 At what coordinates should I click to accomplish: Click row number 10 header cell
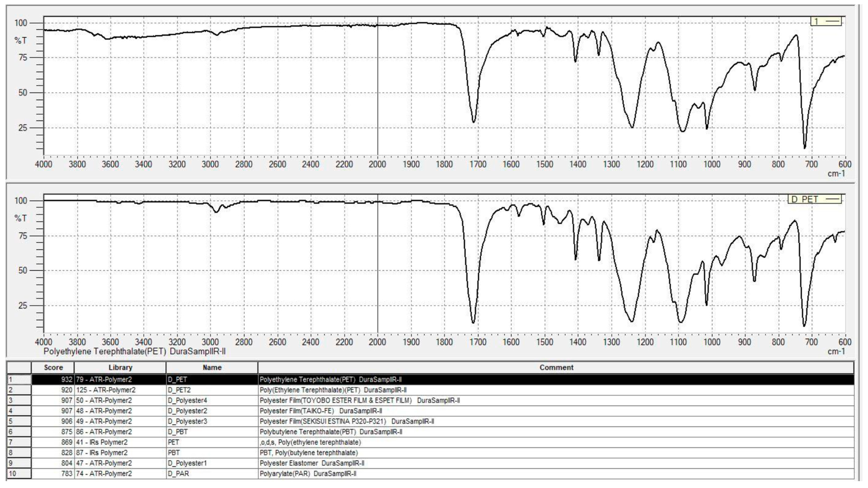coord(19,473)
